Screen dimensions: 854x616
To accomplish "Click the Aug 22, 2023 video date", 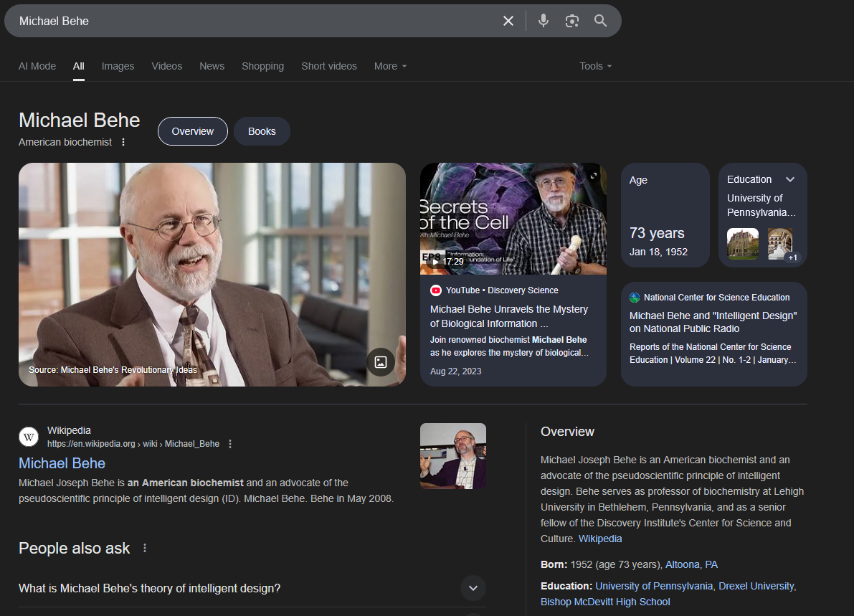I will pos(456,371).
